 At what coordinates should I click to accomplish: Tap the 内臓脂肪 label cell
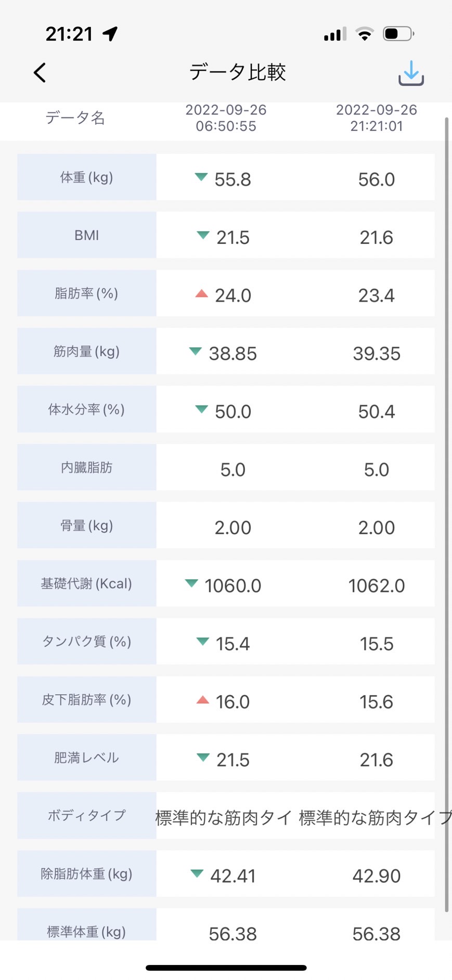(87, 467)
